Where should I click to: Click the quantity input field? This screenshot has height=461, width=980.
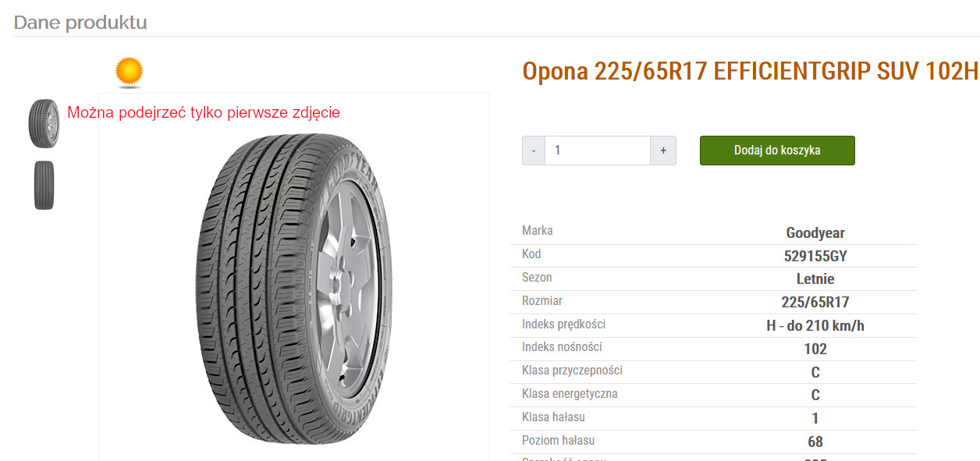[598, 151]
